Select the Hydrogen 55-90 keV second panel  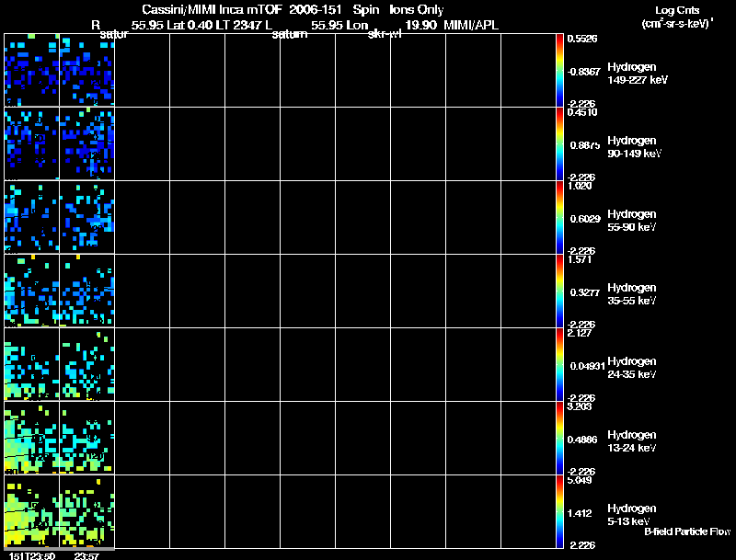(x=86, y=217)
